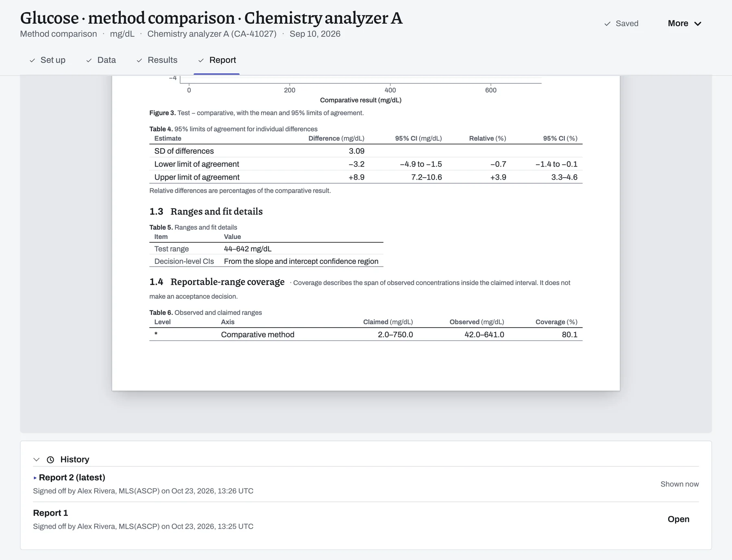Select the Report tab
The height and width of the screenshot is (560, 732).
coord(217,60)
